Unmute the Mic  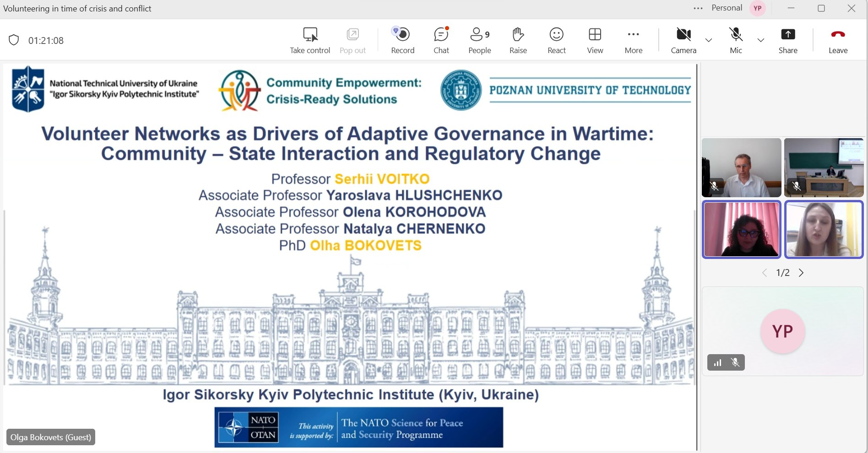[x=736, y=40]
